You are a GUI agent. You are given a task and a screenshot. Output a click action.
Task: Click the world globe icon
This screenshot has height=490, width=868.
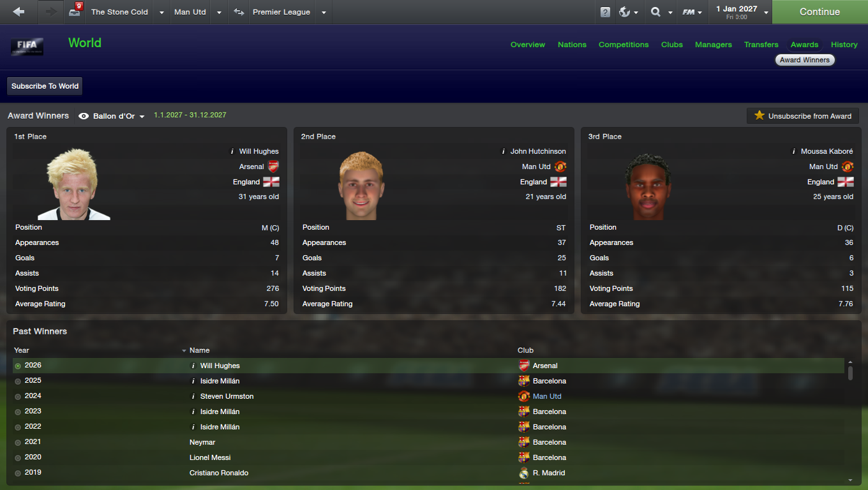(x=624, y=12)
